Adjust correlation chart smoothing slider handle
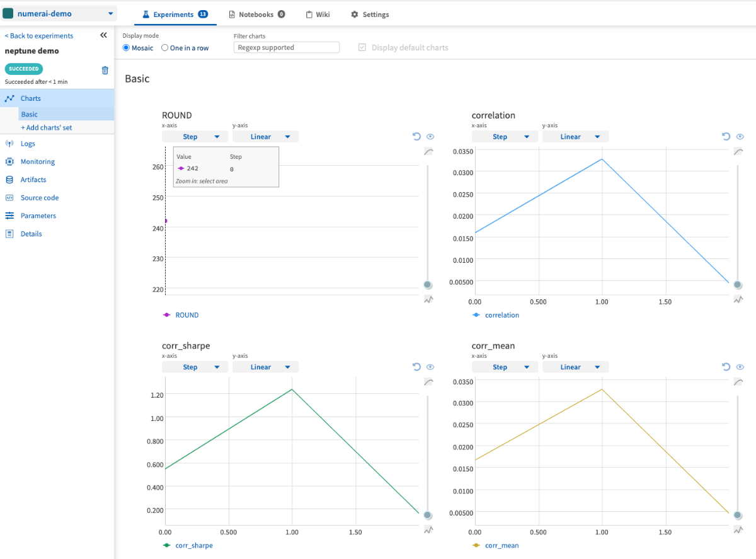 738,285
